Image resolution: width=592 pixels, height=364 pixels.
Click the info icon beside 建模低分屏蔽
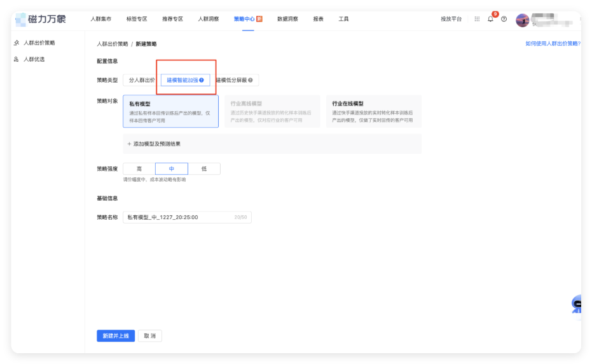(x=251, y=80)
